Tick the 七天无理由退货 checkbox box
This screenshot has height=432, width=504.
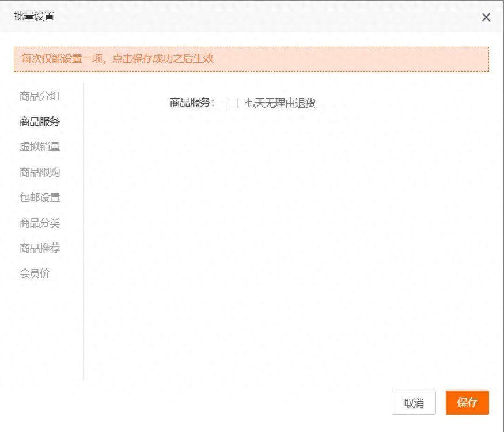coord(233,103)
